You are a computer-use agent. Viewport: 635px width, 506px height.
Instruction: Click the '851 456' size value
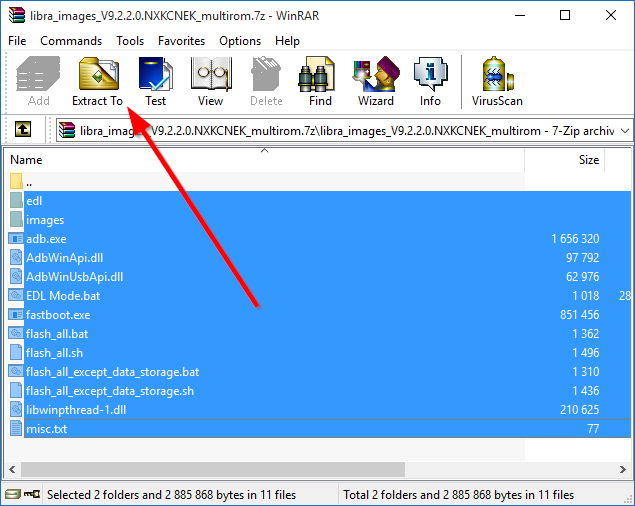coord(580,314)
